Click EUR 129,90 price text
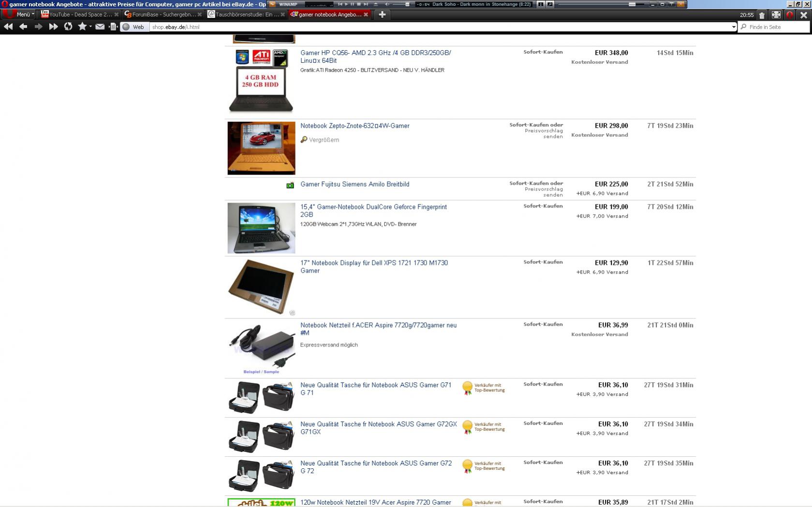Viewport: 812px width, 507px height. coord(611,263)
